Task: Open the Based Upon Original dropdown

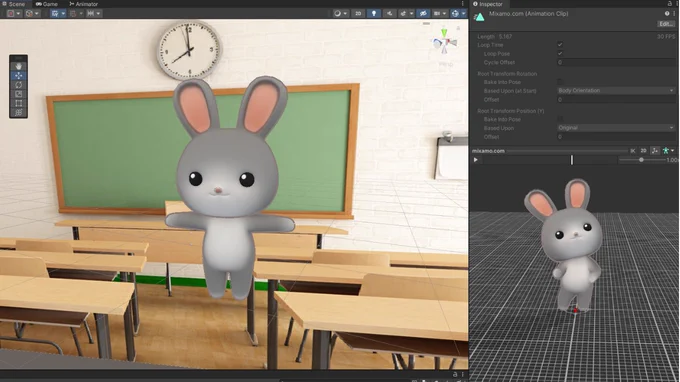Action: (616, 128)
